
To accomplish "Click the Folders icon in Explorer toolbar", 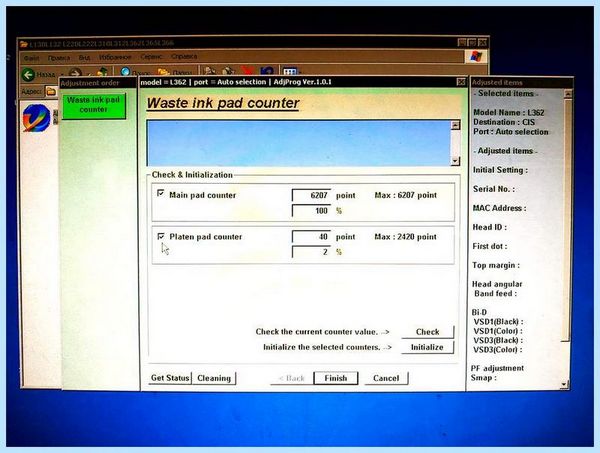I will (x=163, y=71).
